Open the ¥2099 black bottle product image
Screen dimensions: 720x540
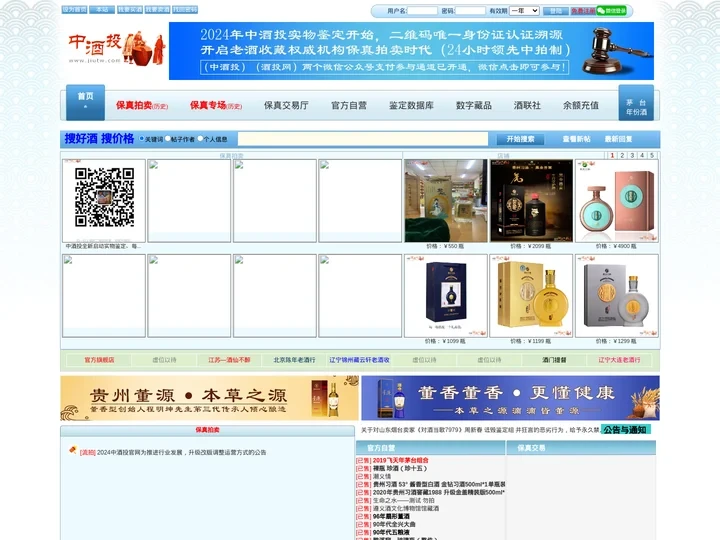531,201
